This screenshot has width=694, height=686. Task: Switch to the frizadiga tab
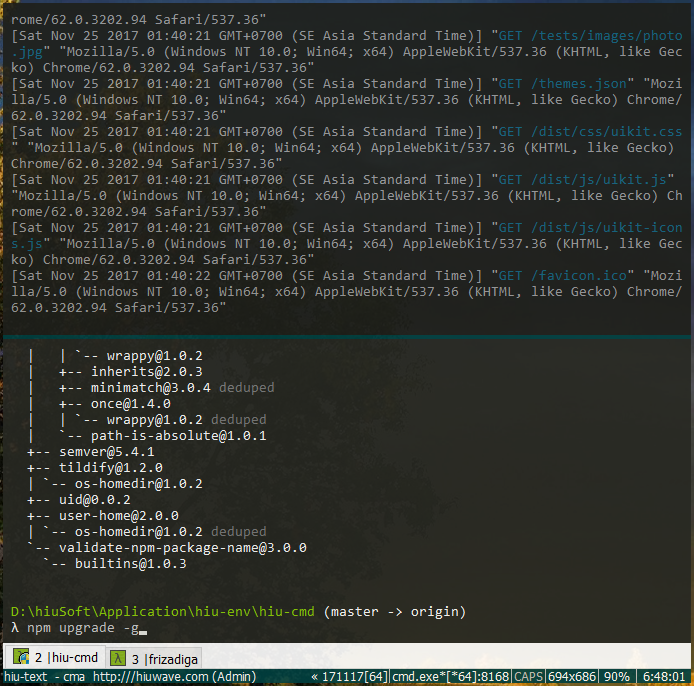click(x=154, y=659)
